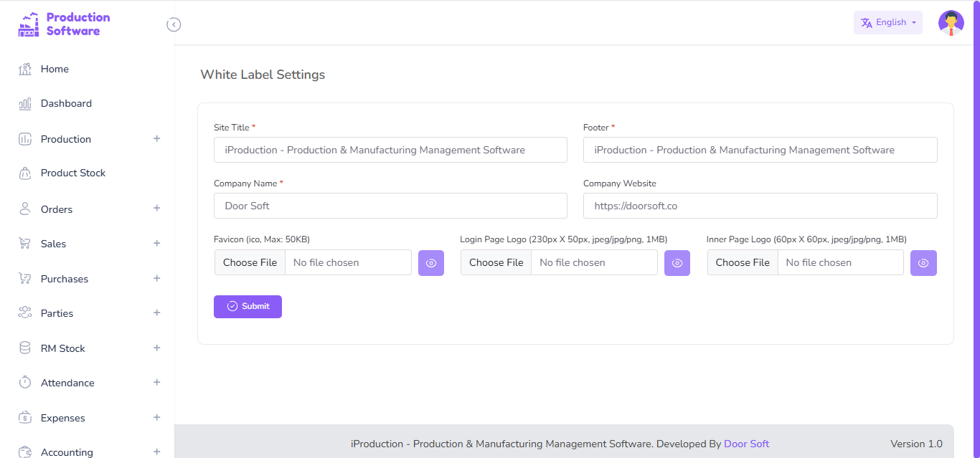Image resolution: width=980 pixels, height=458 pixels.
Task: Expand the Orders submenu plus sign
Action: (156, 209)
